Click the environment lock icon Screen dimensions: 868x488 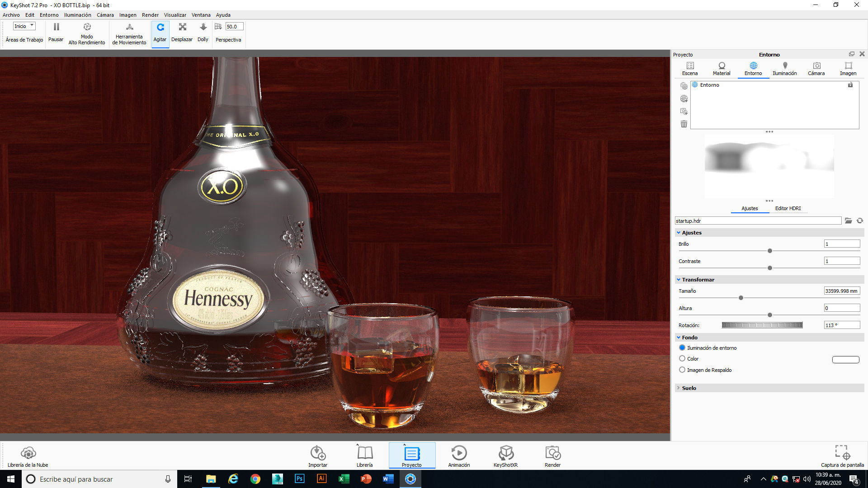pos(850,85)
